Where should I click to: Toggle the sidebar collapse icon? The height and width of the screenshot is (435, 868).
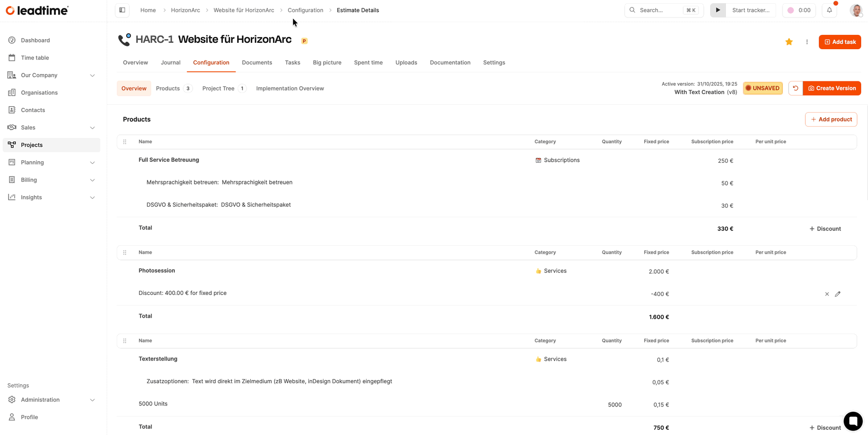coord(122,10)
